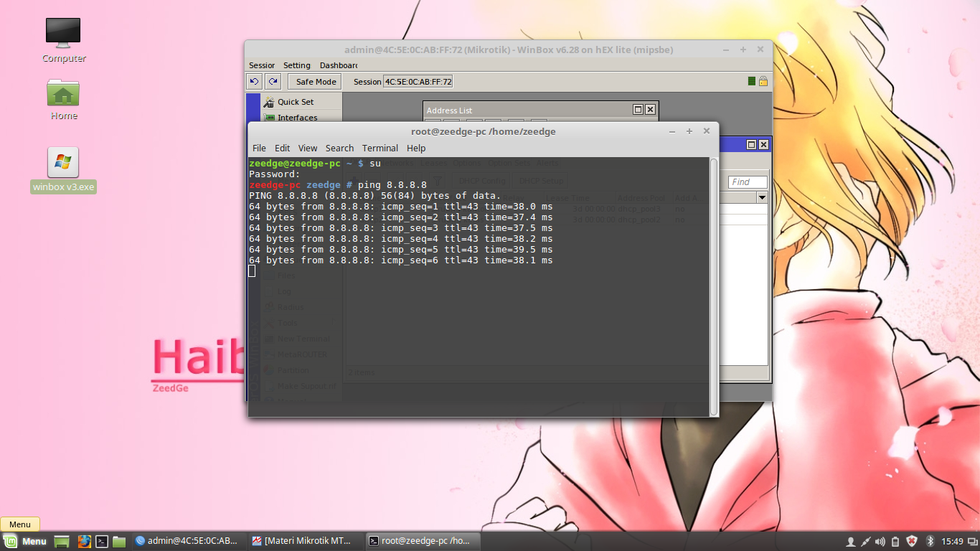Switch to root@zeedge-pc terminal taskbar button
This screenshot has height=551, width=980.
tap(422, 541)
